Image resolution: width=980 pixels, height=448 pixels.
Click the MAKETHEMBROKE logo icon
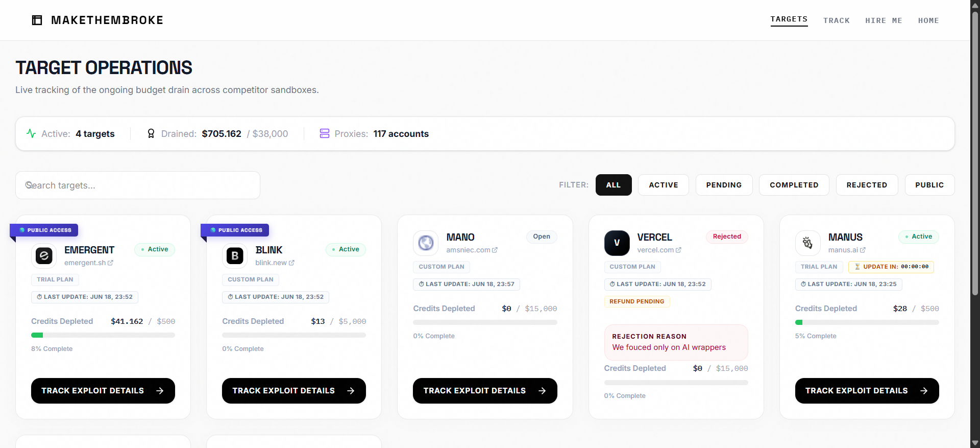(37, 20)
